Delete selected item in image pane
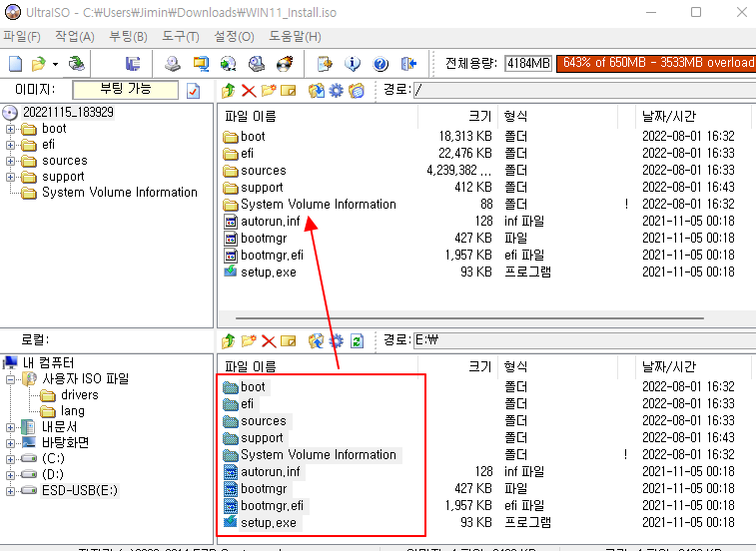This screenshot has height=551, width=756. tap(249, 90)
